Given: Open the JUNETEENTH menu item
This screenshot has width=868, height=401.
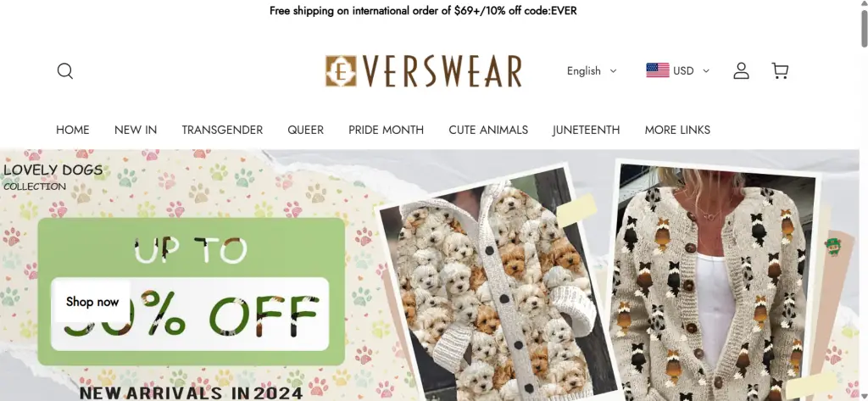Looking at the screenshot, I should click(x=587, y=130).
